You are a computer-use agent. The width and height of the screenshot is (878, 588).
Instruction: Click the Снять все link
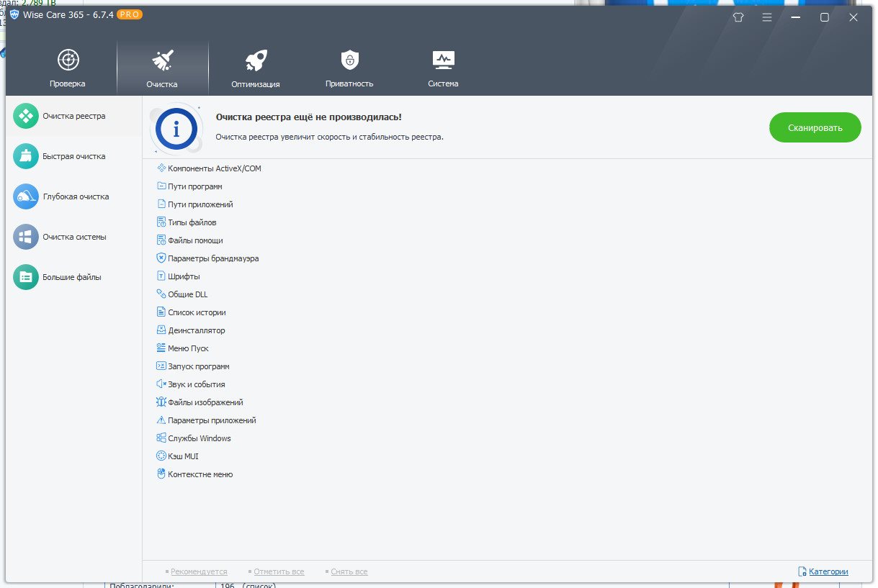pyautogui.click(x=349, y=571)
